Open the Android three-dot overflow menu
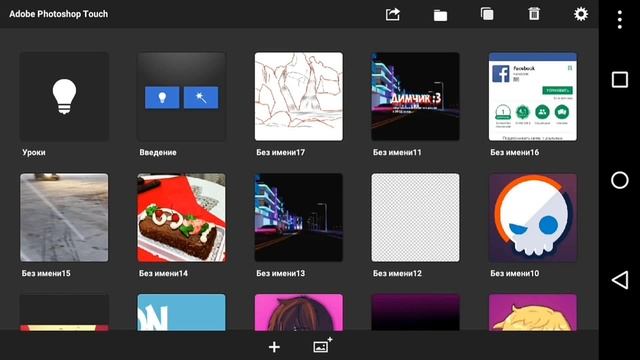Screen dimensions: 640x360 pyautogui.click(x=620, y=20)
